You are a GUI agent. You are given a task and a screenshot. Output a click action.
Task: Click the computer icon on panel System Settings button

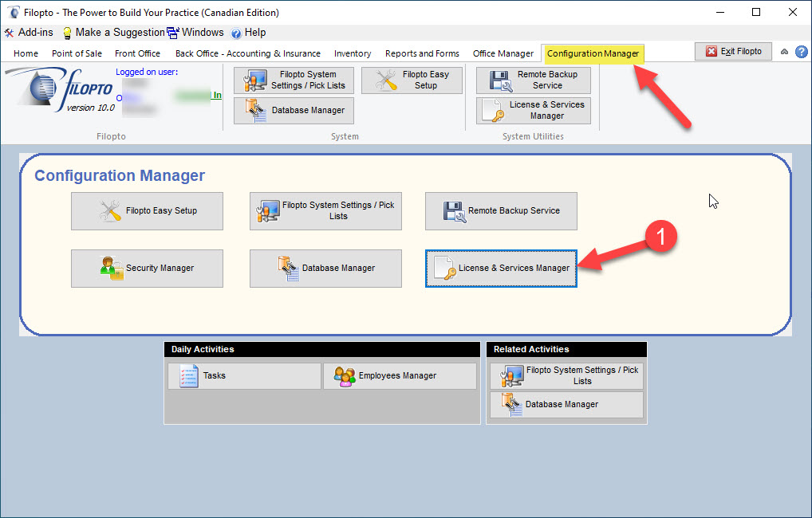coord(268,211)
